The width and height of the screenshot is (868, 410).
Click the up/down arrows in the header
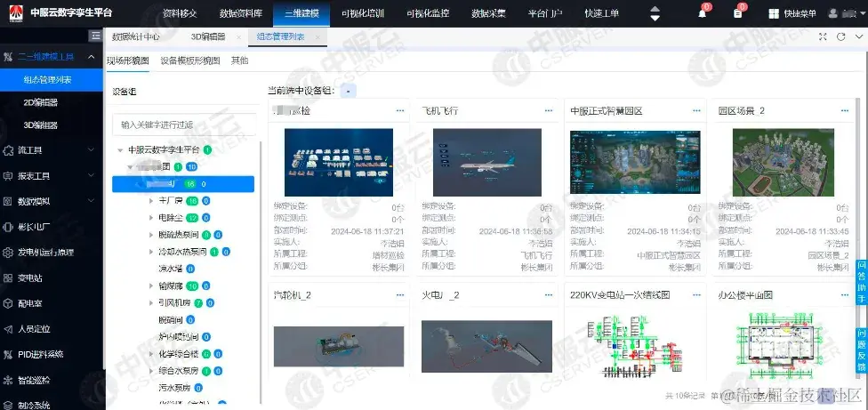[655, 14]
